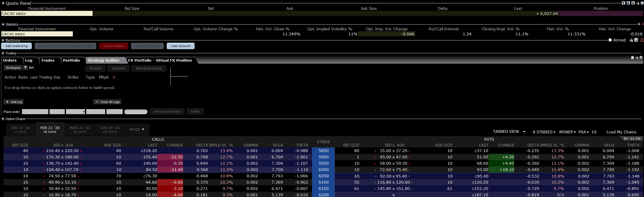Click the IV: 11.1% label
644x197 pixels.
pyautogui.click(x=632, y=138)
